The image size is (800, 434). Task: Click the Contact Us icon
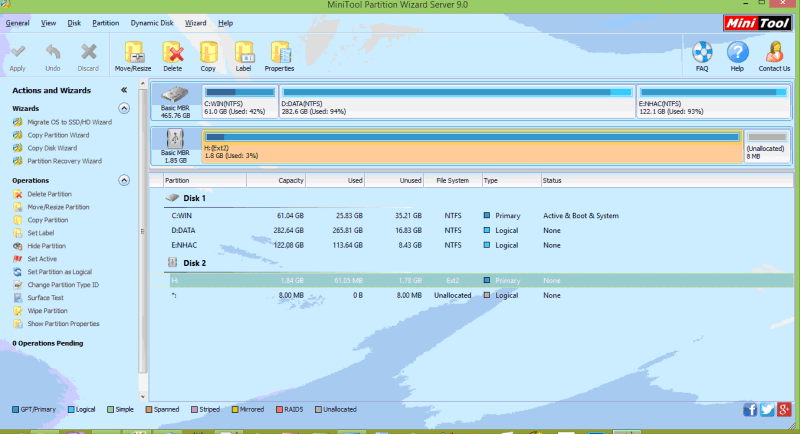click(x=774, y=52)
